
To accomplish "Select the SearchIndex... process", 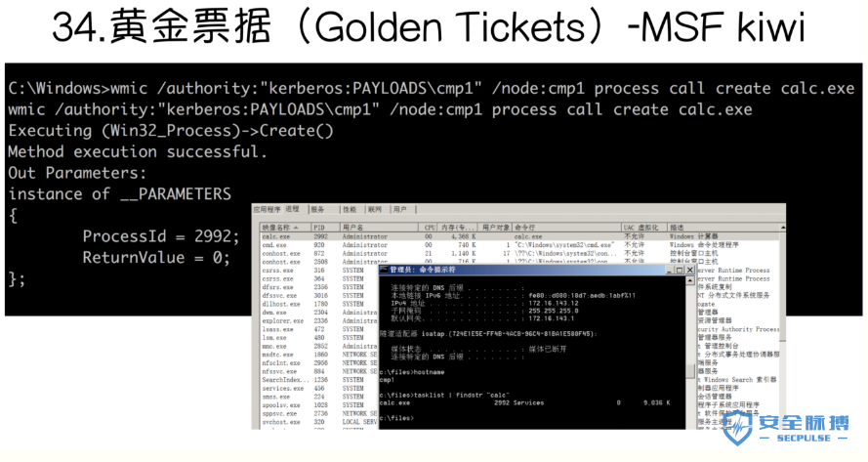I will point(319,380).
